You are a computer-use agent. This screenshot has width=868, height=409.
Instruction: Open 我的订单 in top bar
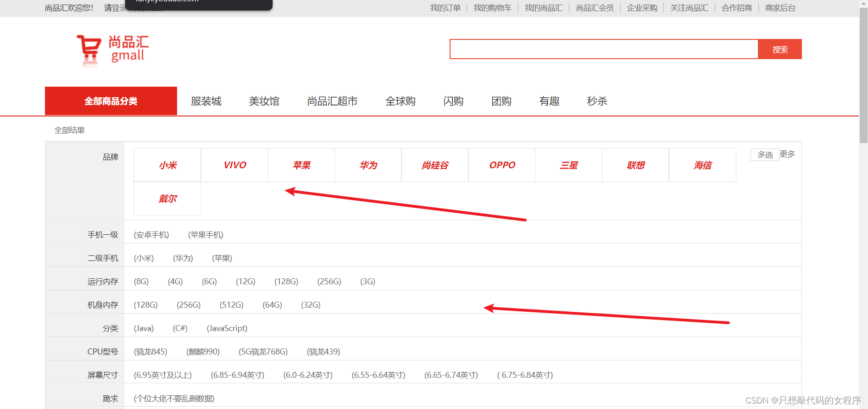tap(445, 8)
